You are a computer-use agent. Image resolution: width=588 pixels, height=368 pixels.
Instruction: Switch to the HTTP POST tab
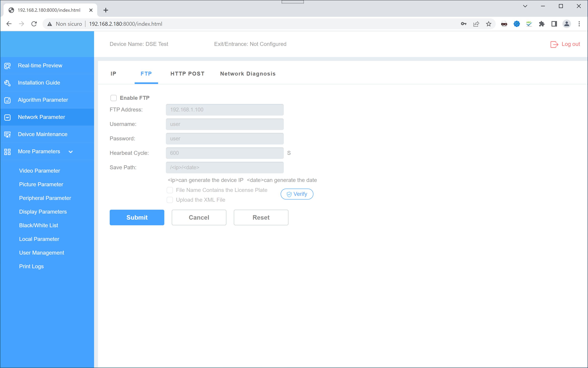point(187,74)
